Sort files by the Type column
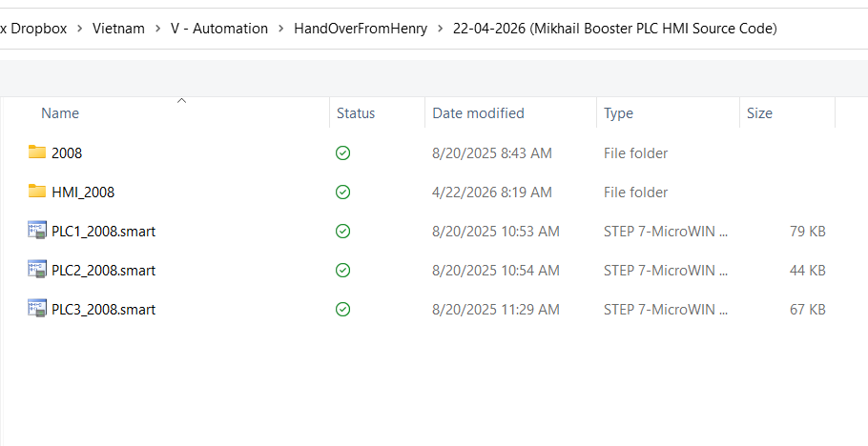Image resolution: width=868 pixels, height=446 pixels. point(618,113)
